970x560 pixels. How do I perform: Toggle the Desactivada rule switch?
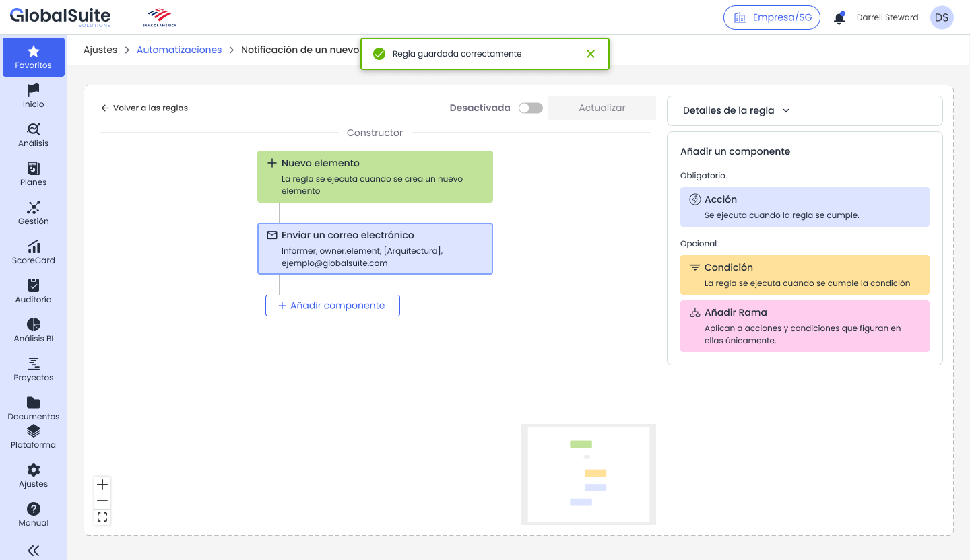531,108
